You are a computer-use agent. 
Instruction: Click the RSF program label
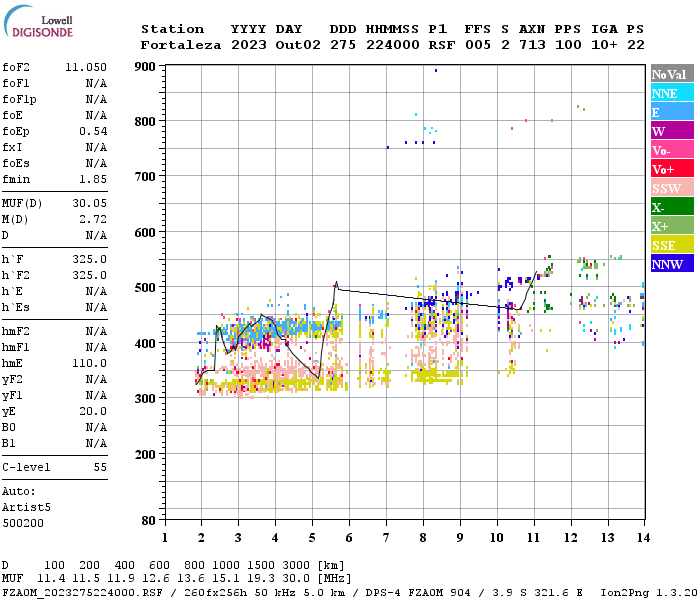coord(442,45)
